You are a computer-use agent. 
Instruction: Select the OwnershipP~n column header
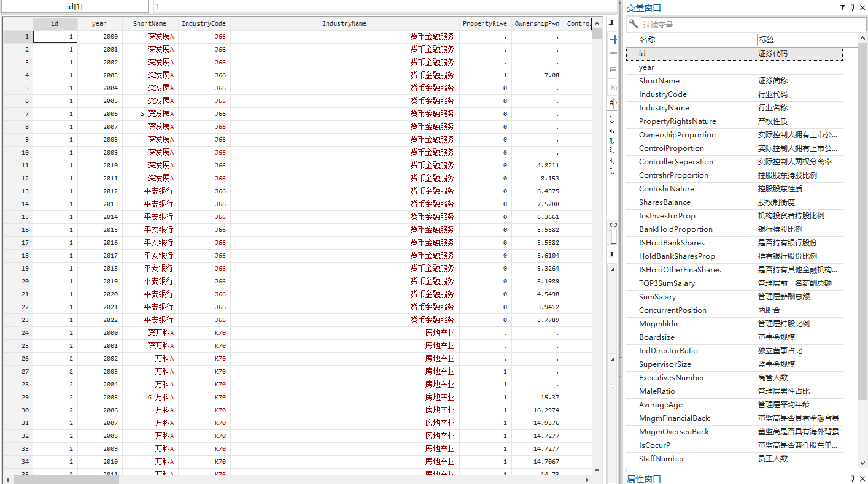click(x=537, y=23)
